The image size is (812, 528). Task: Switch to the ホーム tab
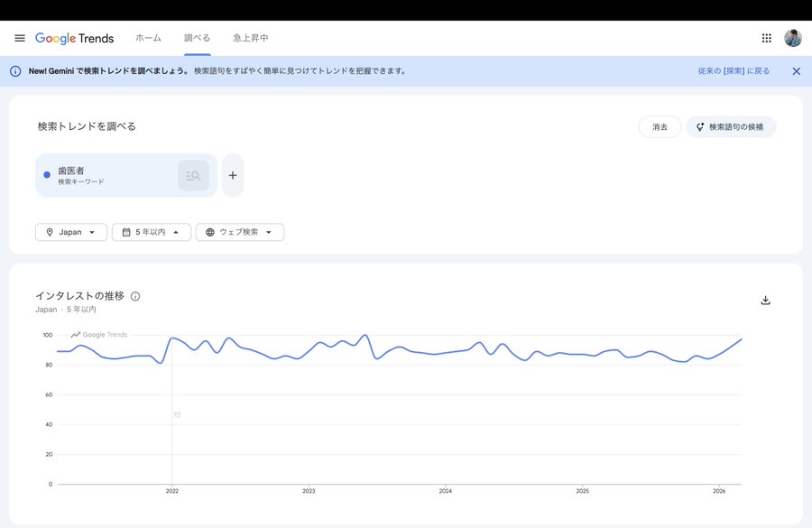(x=148, y=38)
